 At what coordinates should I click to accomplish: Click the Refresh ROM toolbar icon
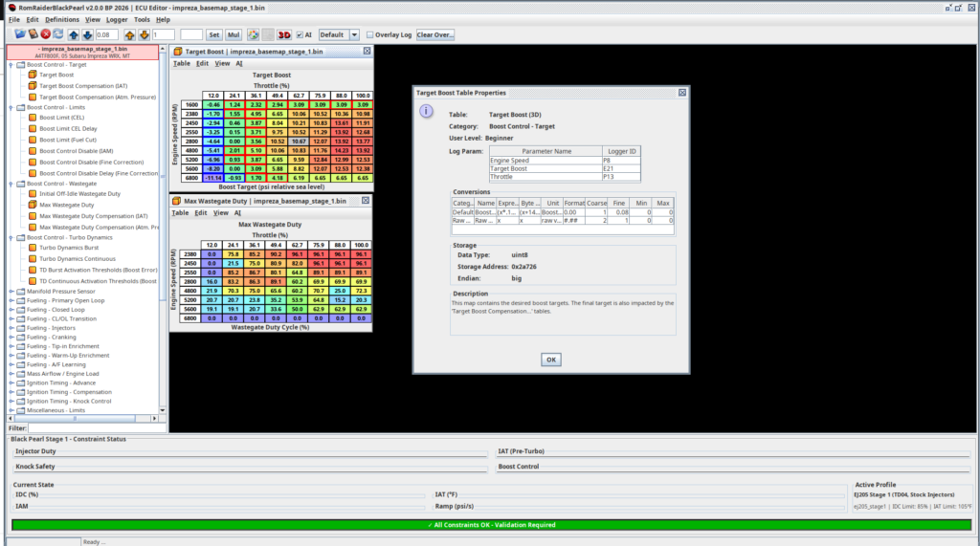coord(58,34)
